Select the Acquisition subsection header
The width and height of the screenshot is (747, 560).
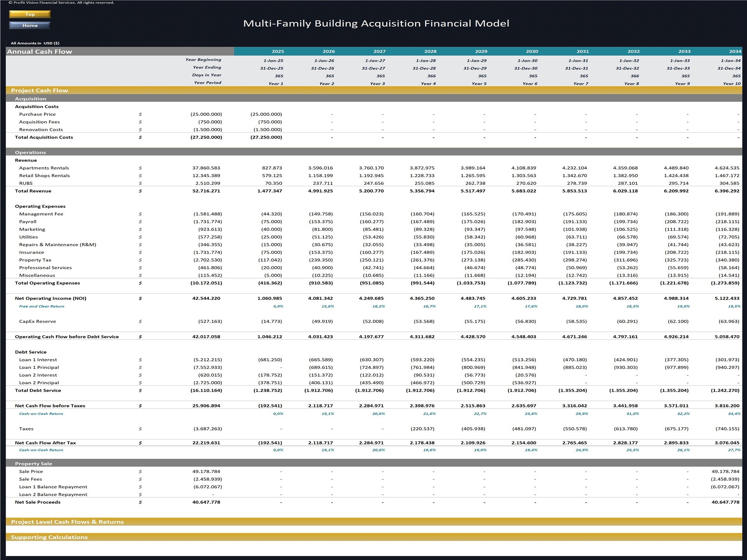pyautogui.click(x=374, y=99)
